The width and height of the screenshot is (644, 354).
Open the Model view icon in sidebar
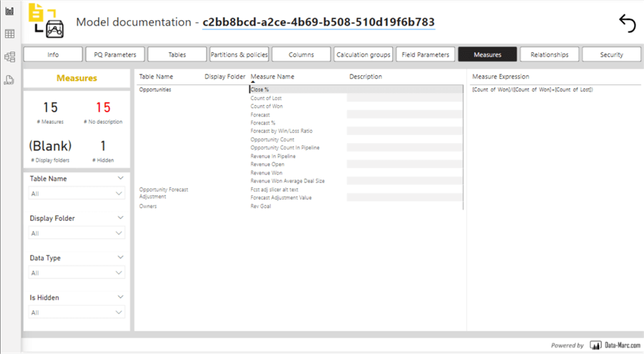click(x=9, y=56)
